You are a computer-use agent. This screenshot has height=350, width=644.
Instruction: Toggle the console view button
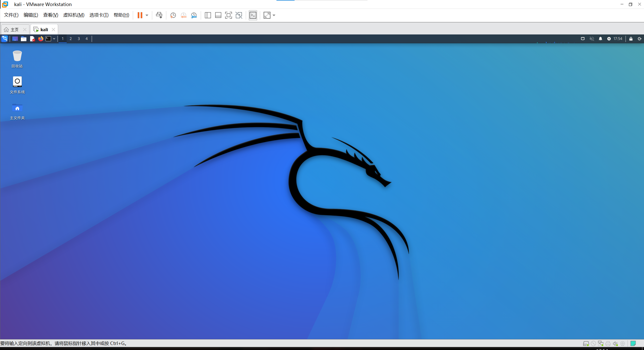(x=253, y=15)
